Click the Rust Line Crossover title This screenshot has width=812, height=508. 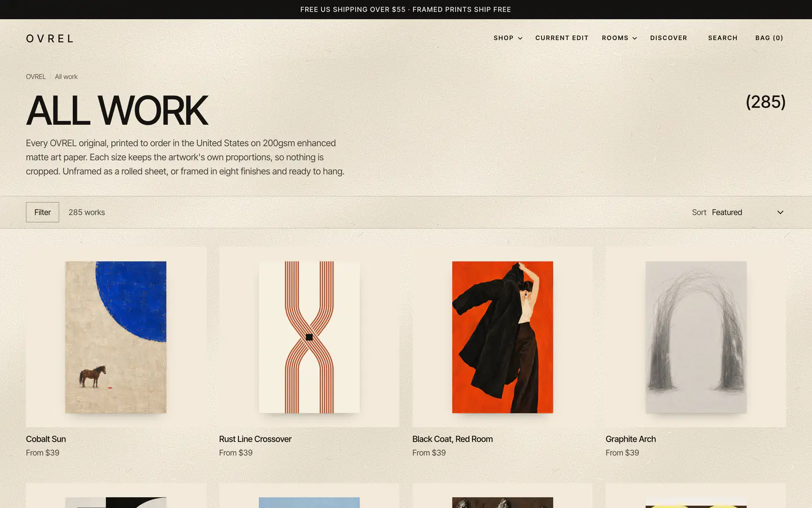click(255, 439)
